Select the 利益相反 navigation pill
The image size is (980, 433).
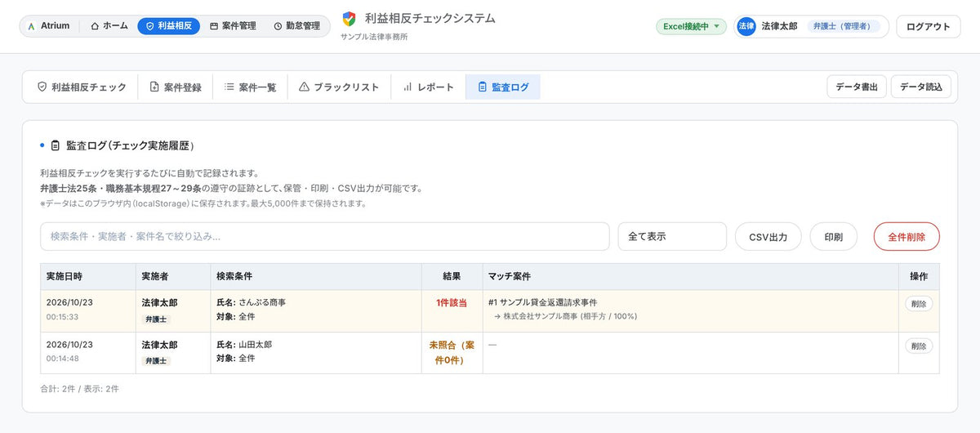168,26
